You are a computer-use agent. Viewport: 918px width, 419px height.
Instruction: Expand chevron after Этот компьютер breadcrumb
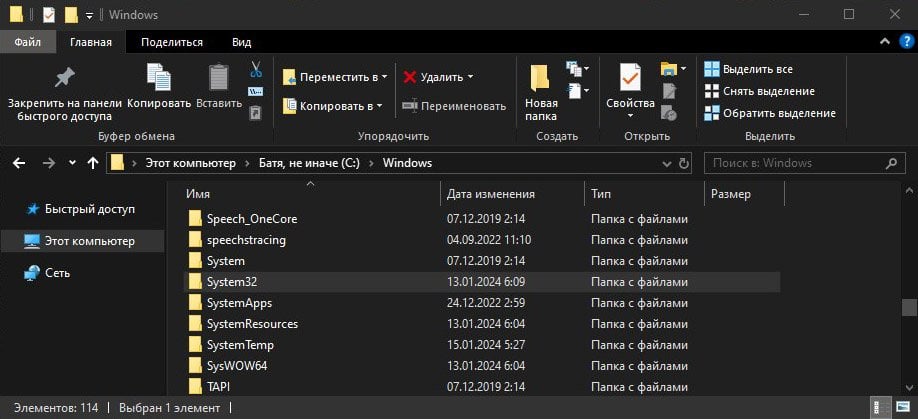[x=247, y=163]
